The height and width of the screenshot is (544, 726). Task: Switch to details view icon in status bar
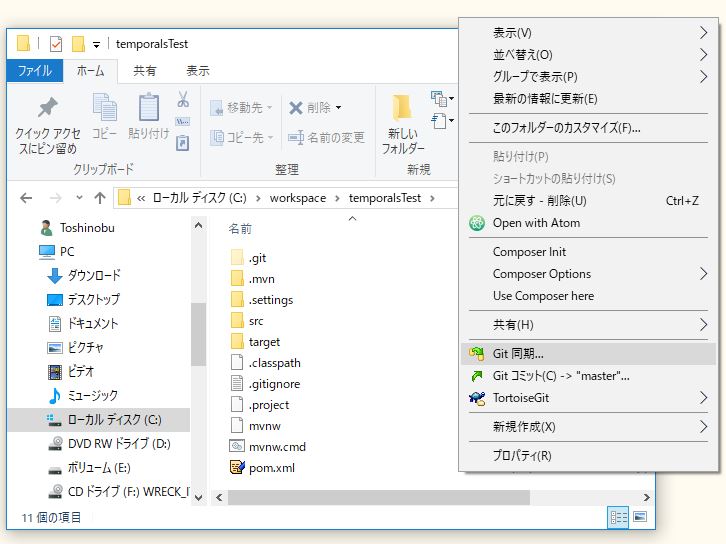coord(619,517)
